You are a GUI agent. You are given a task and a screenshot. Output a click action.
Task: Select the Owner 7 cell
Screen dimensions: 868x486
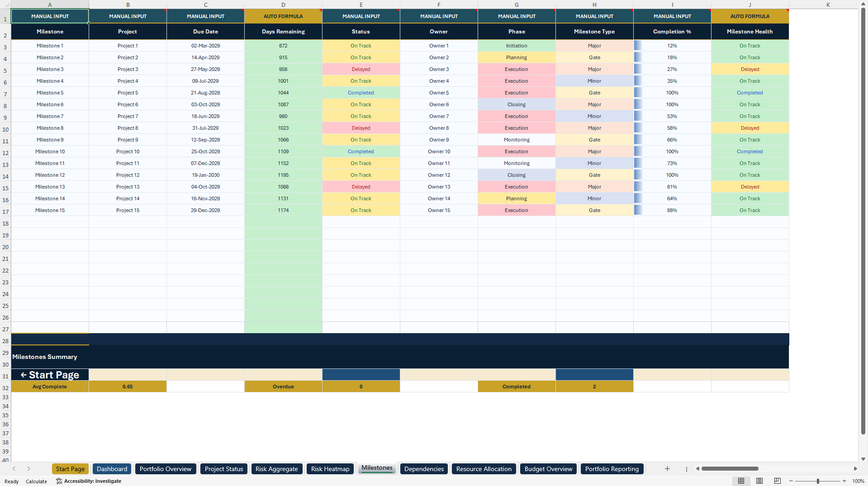[x=439, y=116]
